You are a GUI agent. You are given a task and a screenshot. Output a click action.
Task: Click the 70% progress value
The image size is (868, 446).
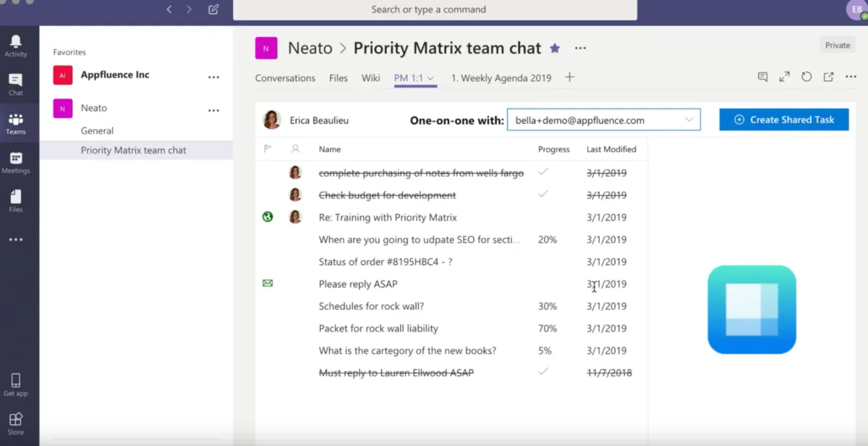click(x=548, y=329)
